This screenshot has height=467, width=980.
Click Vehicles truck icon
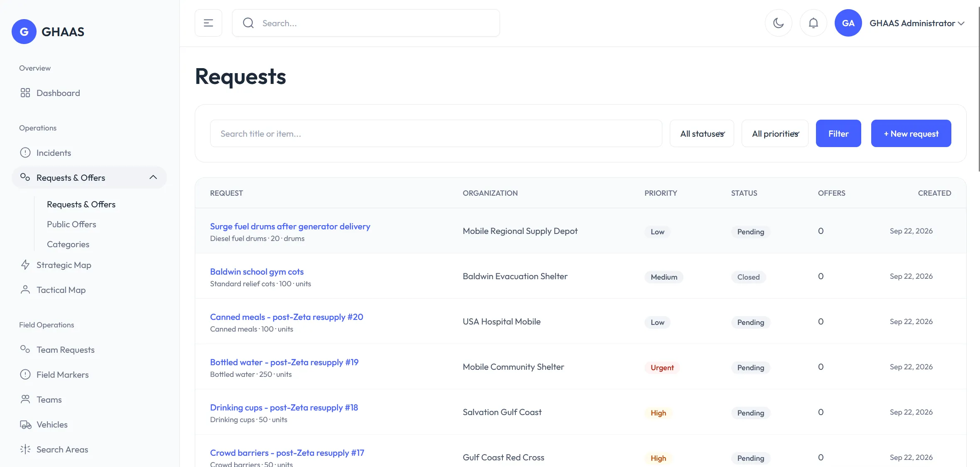pyautogui.click(x=25, y=424)
